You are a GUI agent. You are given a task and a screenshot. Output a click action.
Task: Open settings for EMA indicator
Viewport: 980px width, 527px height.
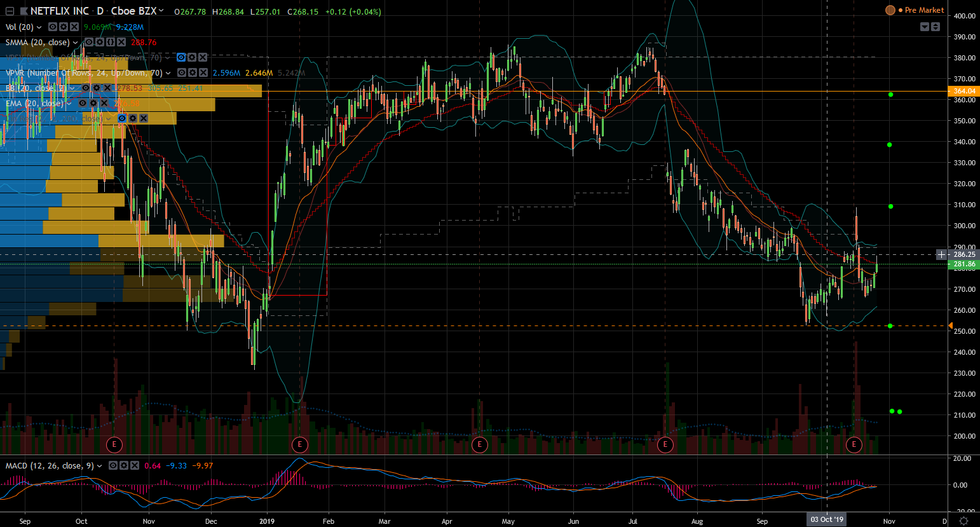point(93,103)
